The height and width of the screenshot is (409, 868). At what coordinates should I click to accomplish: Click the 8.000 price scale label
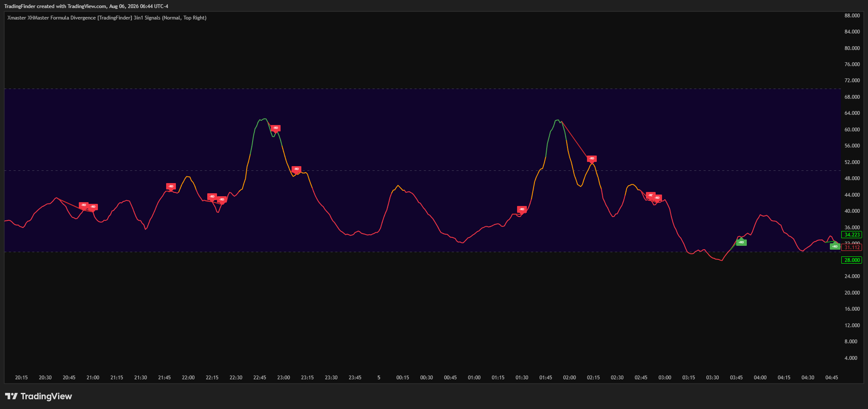tap(851, 342)
